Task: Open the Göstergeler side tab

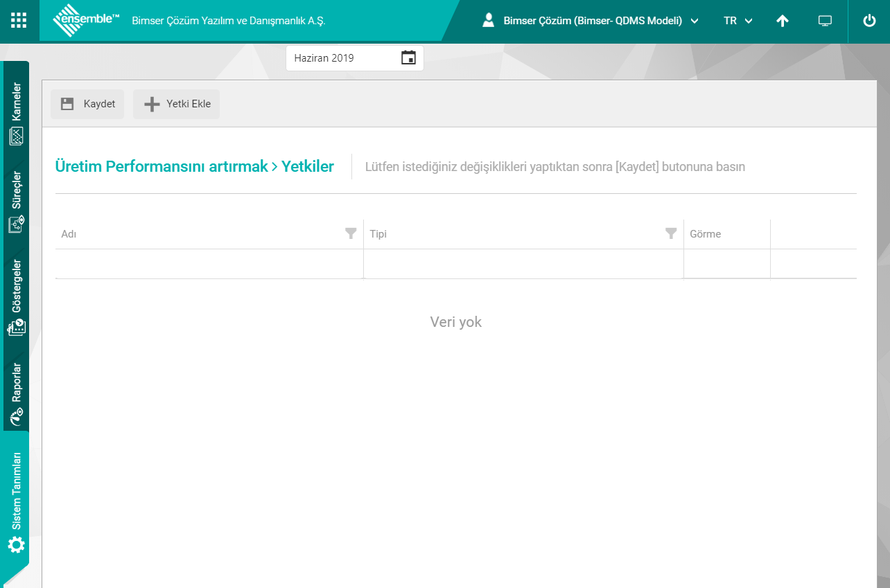Action: pyautogui.click(x=17, y=297)
